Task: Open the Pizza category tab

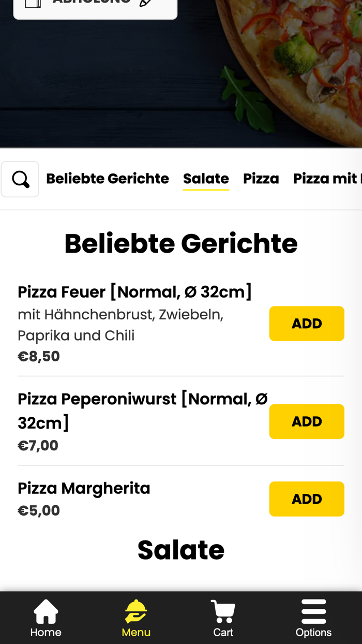Action: pyautogui.click(x=261, y=179)
